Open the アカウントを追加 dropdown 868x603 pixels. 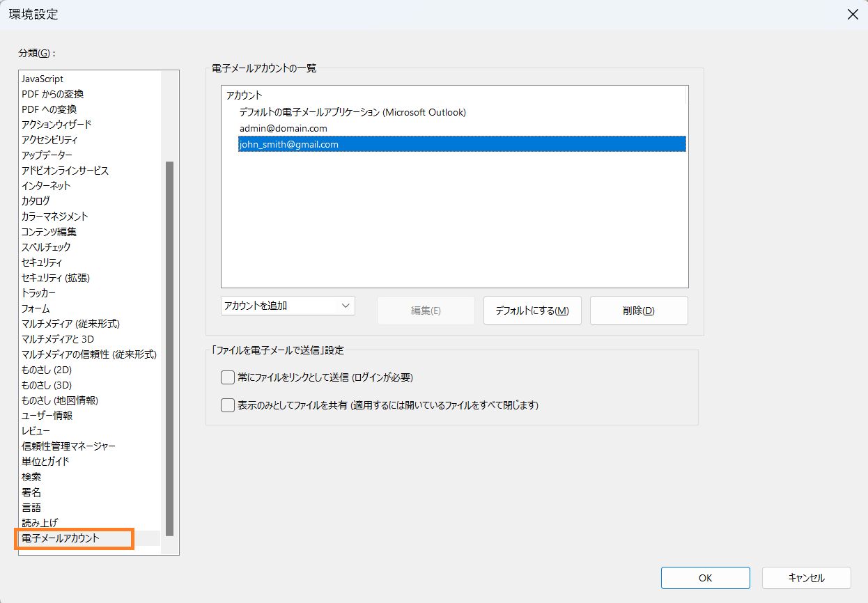(287, 305)
